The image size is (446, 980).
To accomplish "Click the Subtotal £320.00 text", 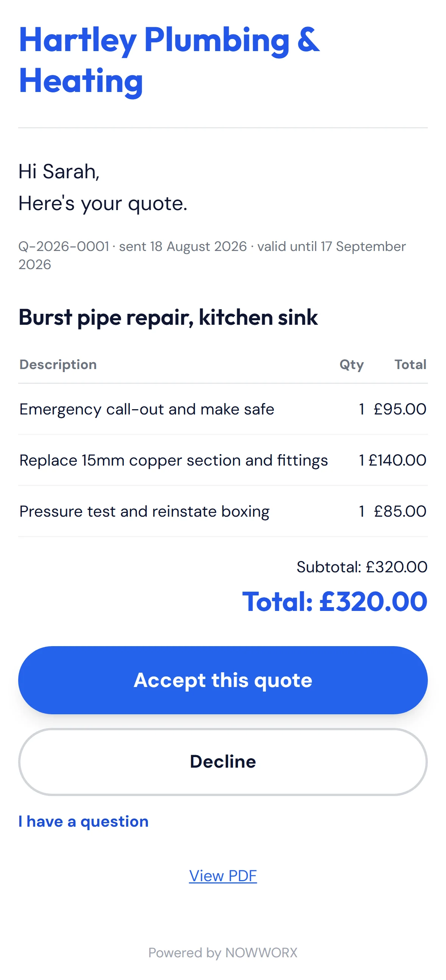I will [x=362, y=567].
